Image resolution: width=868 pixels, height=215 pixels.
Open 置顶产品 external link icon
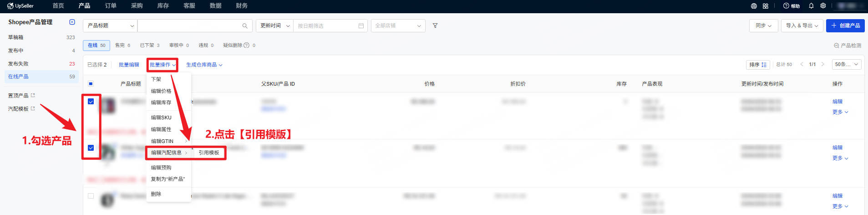33,95
